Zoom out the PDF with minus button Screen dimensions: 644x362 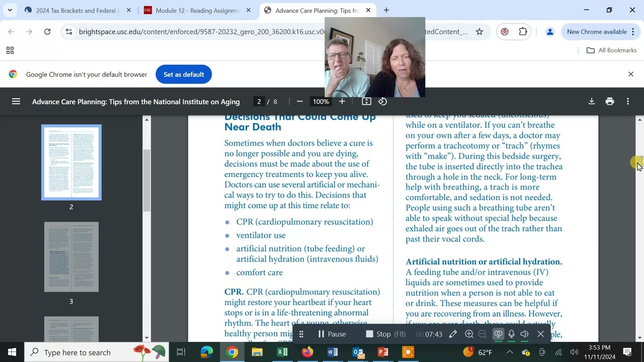pyautogui.click(x=300, y=102)
